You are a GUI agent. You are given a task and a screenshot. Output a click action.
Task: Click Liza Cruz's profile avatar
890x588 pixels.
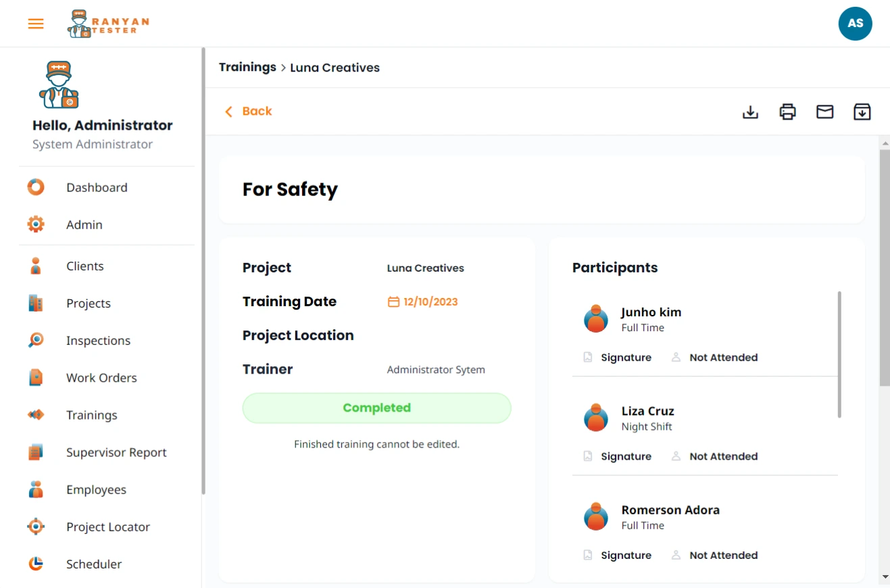pos(595,418)
